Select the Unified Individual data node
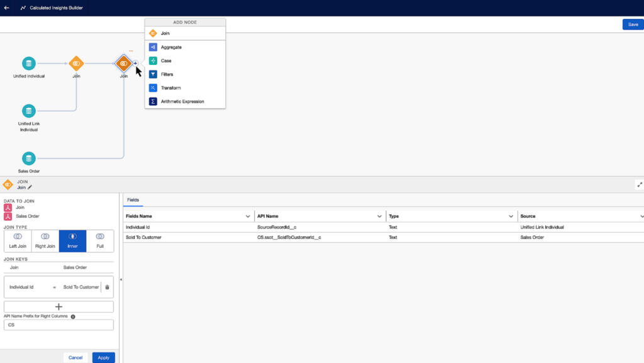 29,64
